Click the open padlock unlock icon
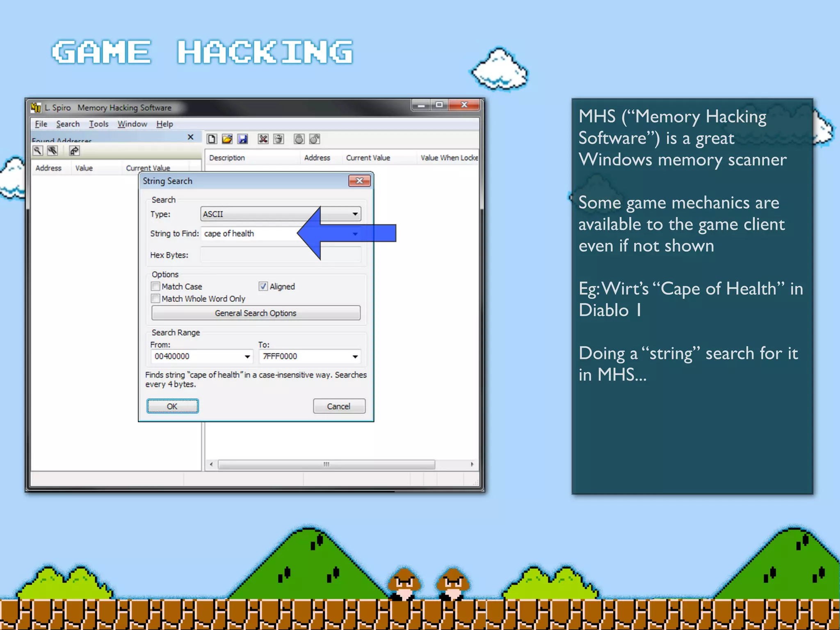 click(315, 139)
